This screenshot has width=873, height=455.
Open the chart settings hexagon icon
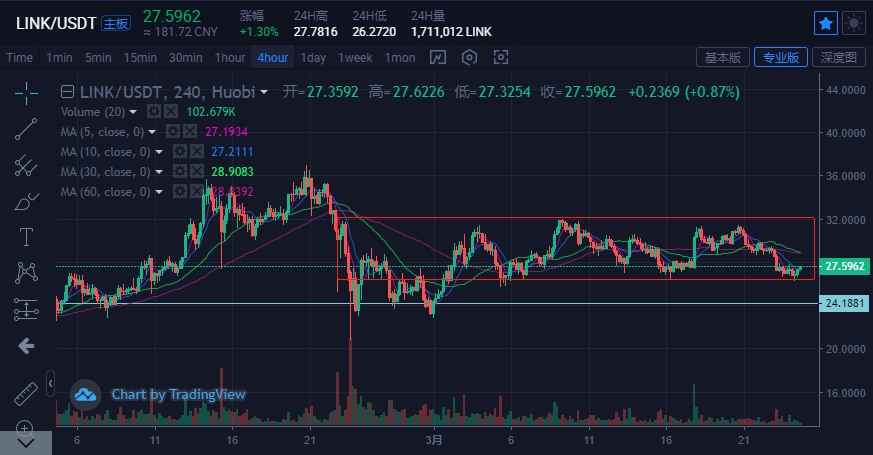pos(468,57)
